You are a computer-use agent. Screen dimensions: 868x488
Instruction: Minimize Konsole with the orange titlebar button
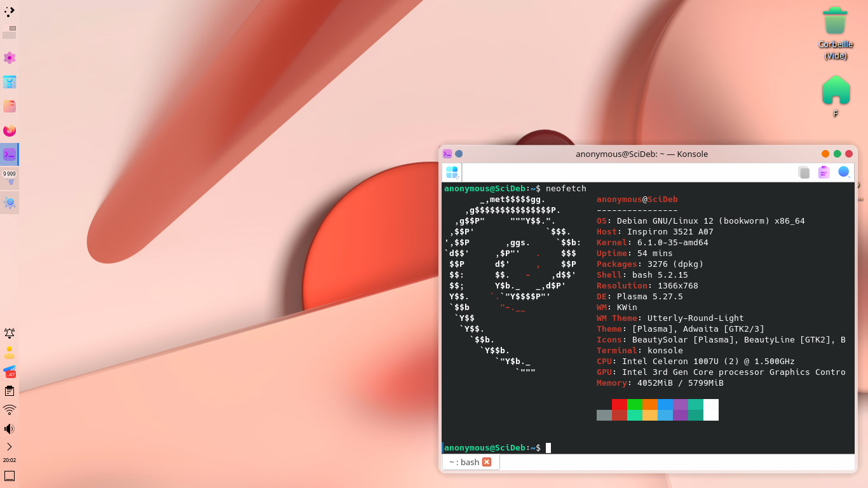tap(825, 154)
